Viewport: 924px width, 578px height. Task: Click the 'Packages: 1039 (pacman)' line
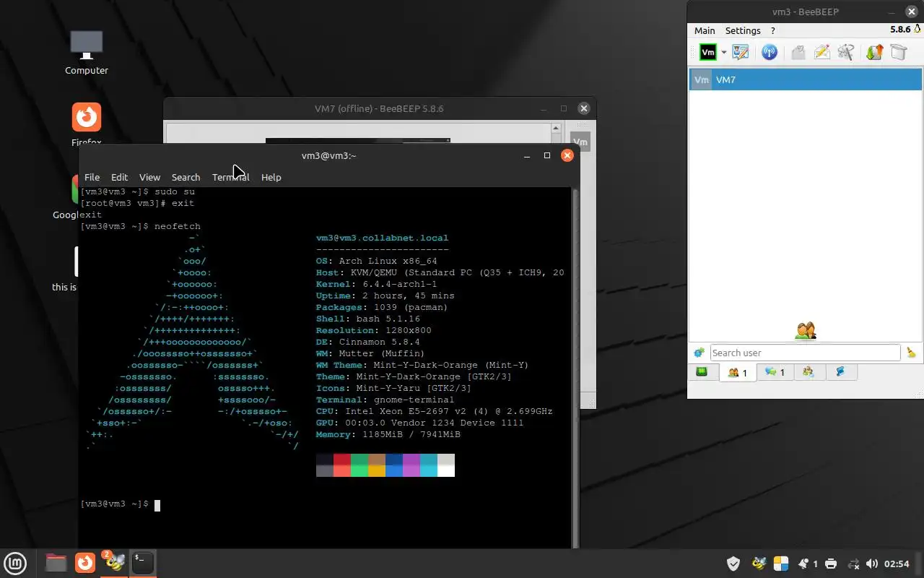[x=382, y=307]
